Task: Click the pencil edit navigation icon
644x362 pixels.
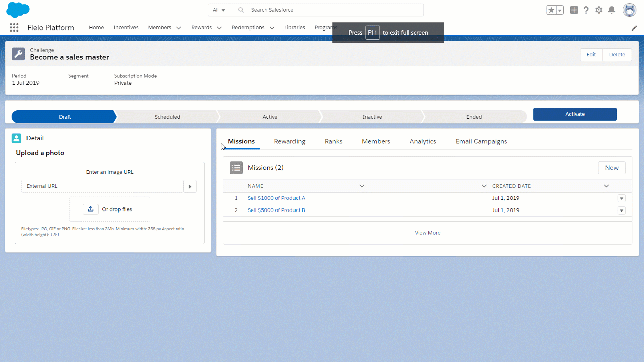Action: coord(634,28)
